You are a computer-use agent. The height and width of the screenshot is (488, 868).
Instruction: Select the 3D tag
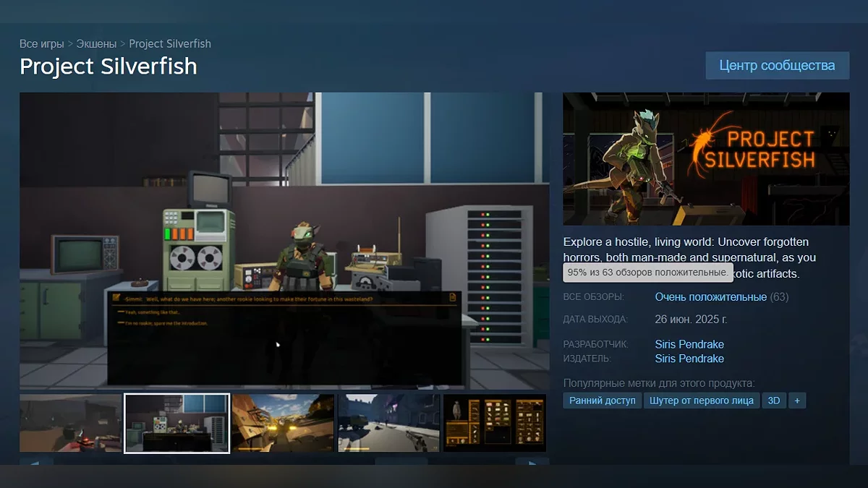[773, 401]
